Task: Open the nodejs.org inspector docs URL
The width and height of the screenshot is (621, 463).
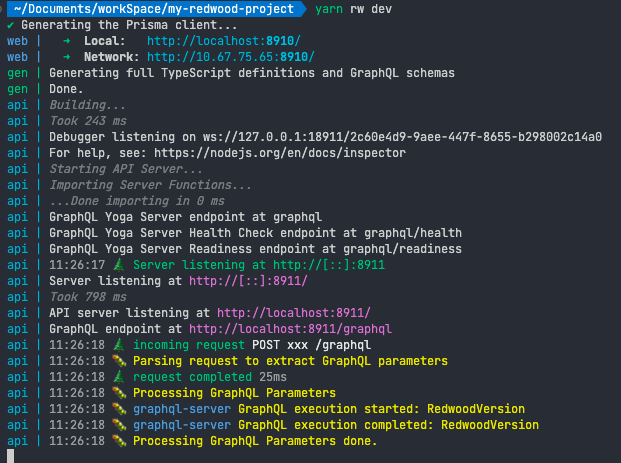Action: pyautogui.click(x=280, y=153)
